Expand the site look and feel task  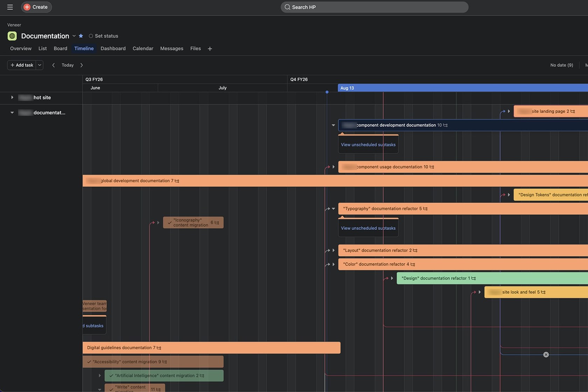coord(479,292)
